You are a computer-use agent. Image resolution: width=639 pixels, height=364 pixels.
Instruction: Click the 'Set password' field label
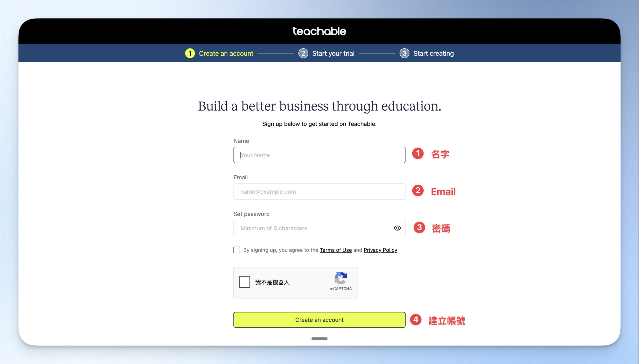251,214
